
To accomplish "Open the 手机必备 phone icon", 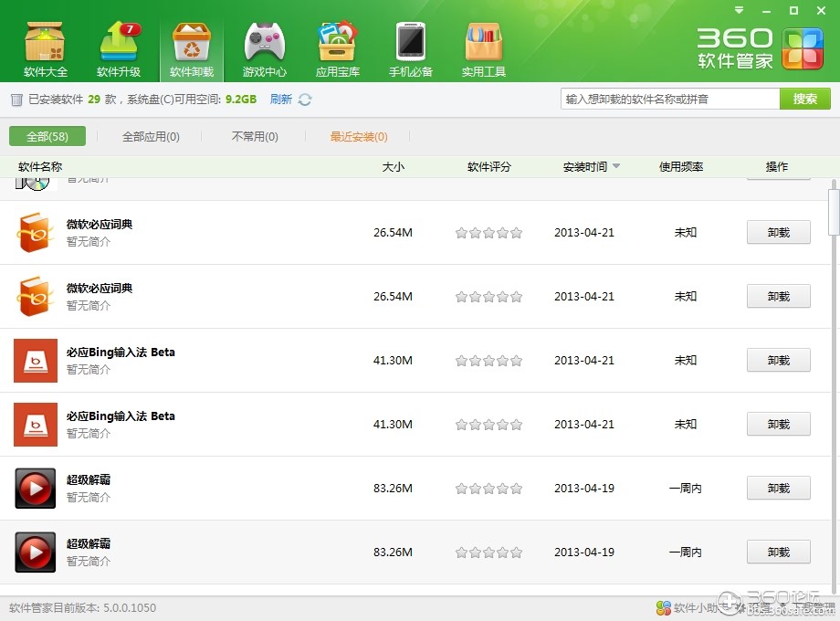I will coord(411,48).
